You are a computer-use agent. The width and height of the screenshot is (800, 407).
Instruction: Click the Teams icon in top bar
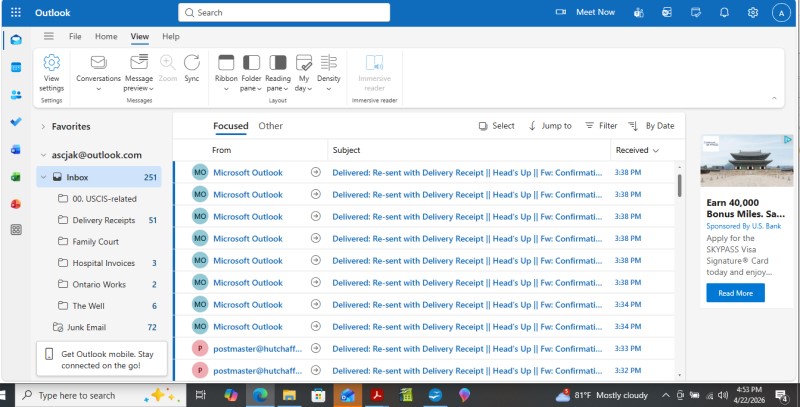click(640, 13)
